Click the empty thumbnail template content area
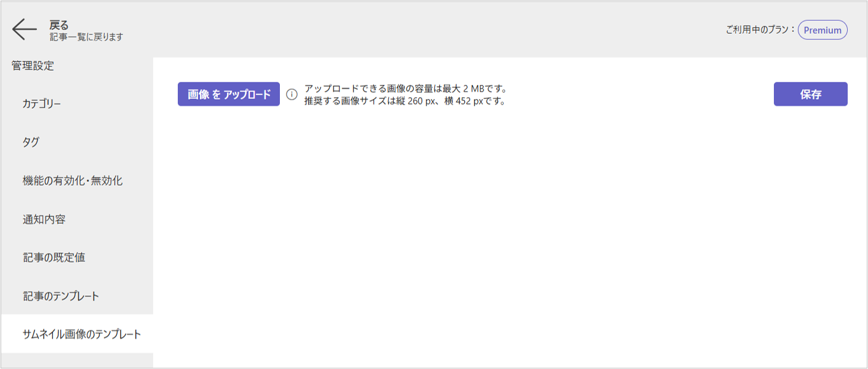The width and height of the screenshot is (868, 369). coord(509,234)
